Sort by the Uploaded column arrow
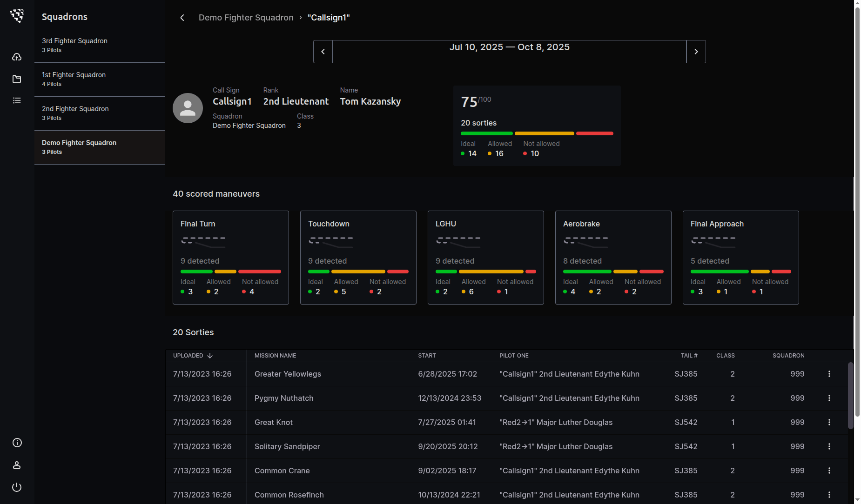 point(210,356)
